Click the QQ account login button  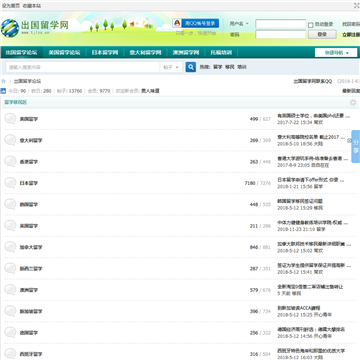tap(196, 23)
